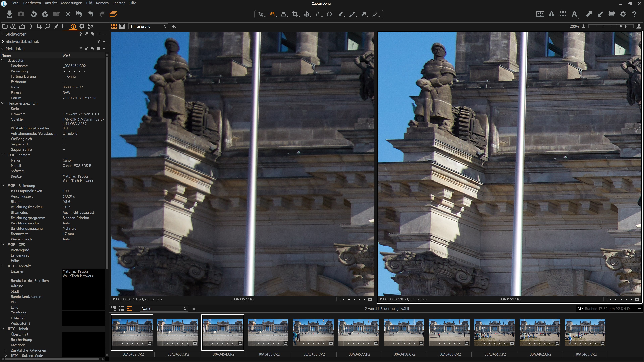Viewport: 644px width, 362px height.
Task: Toggle the grid overlay icon
Action: pos(563,14)
